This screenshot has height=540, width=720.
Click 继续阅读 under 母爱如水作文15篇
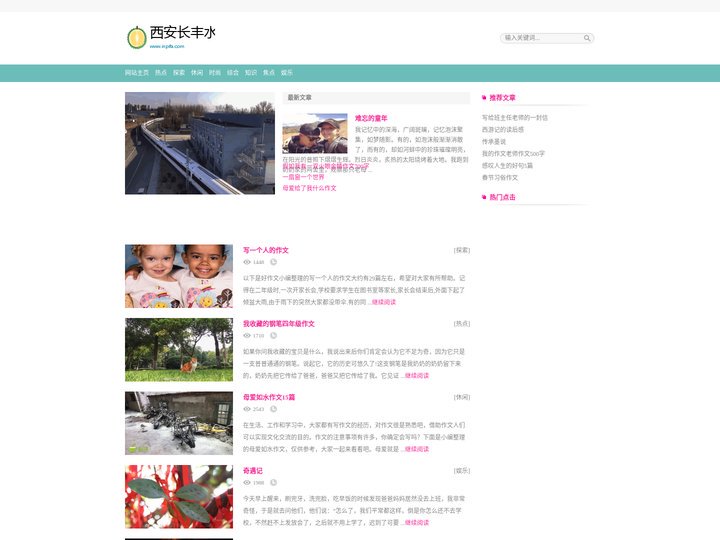[x=417, y=449]
